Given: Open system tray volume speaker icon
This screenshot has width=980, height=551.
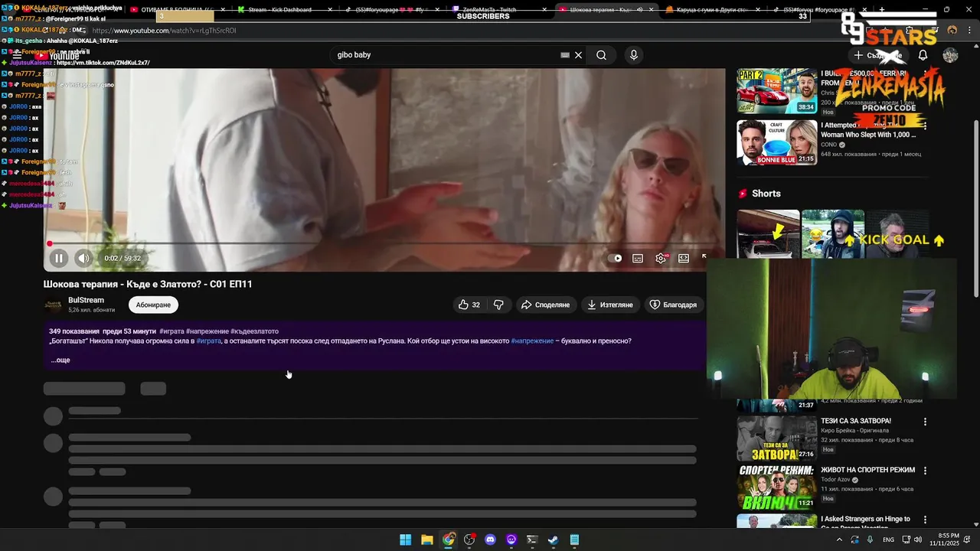Looking at the screenshot, I should pos(918,540).
